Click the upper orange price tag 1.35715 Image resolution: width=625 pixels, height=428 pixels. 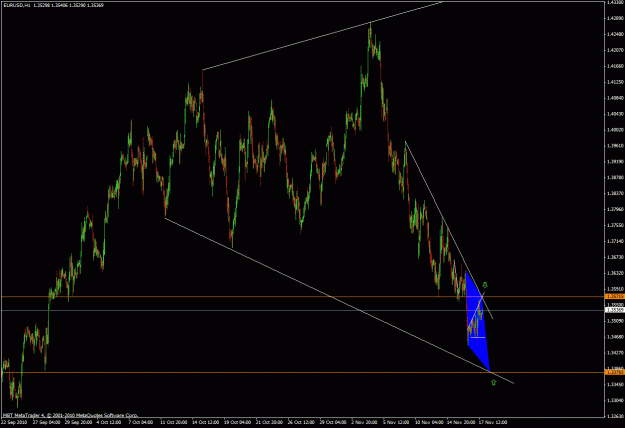pyautogui.click(x=615, y=296)
